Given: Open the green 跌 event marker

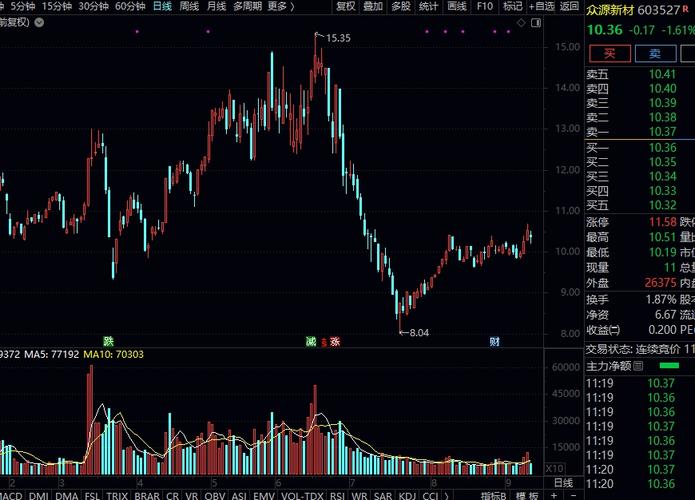Looking at the screenshot, I should [108, 341].
